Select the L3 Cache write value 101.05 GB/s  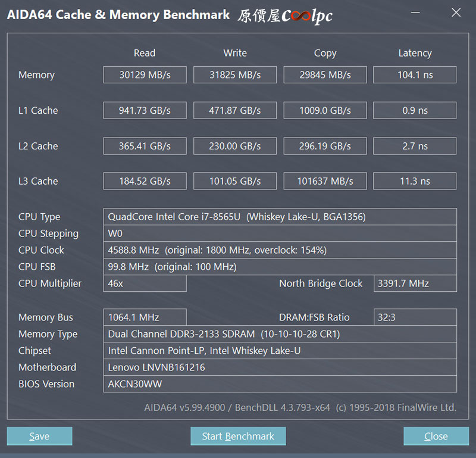(235, 181)
